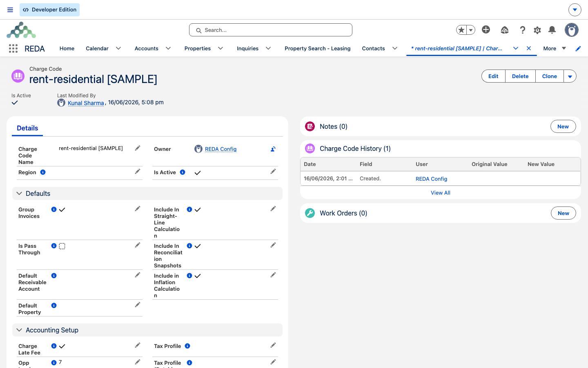Click the Region field edit pencil

[x=138, y=171]
